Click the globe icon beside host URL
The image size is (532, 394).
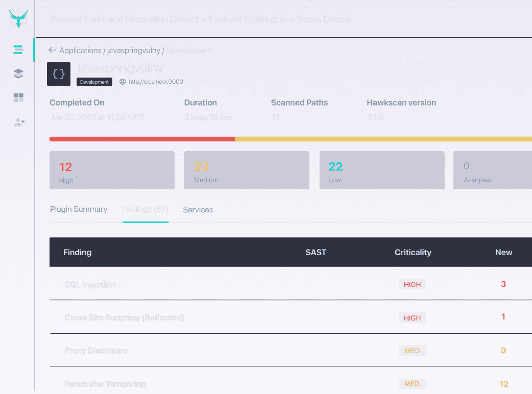click(x=123, y=82)
